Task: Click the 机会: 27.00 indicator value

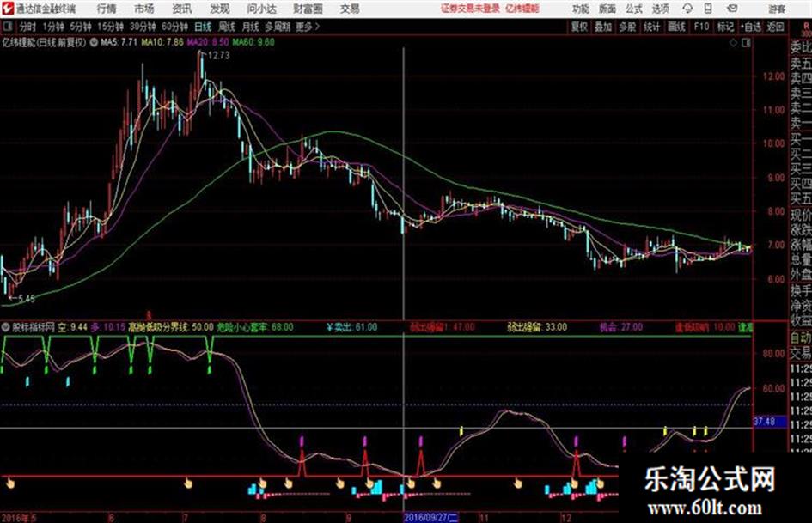Action: (621, 327)
